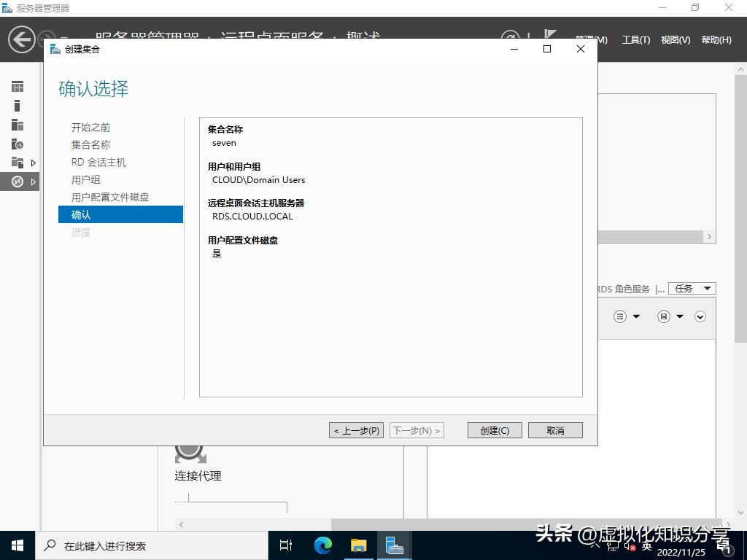The width and height of the screenshot is (747, 560).
Task: Click the Remote Desktop Services sidebar icon
Action: tap(16, 182)
